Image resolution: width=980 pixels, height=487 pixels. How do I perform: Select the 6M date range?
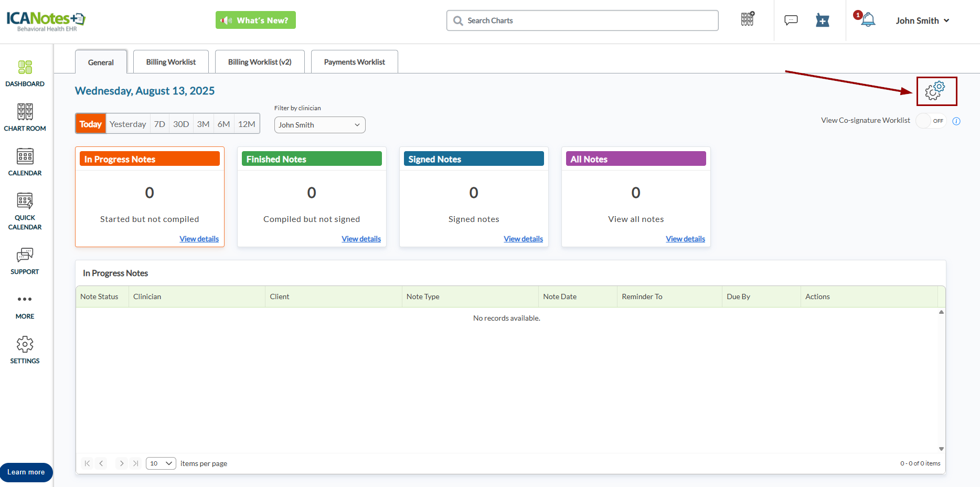pyautogui.click(x=224, y=124)
